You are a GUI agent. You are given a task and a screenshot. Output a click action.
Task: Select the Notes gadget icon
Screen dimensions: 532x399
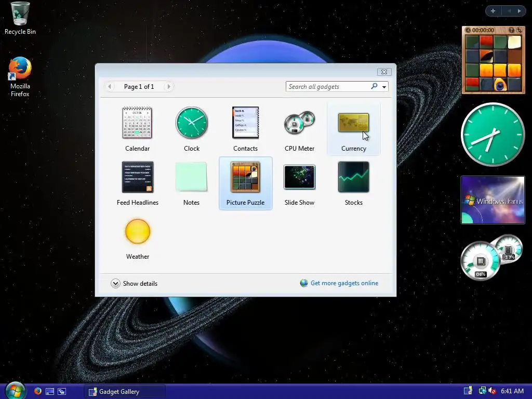[x=191, y=177]
